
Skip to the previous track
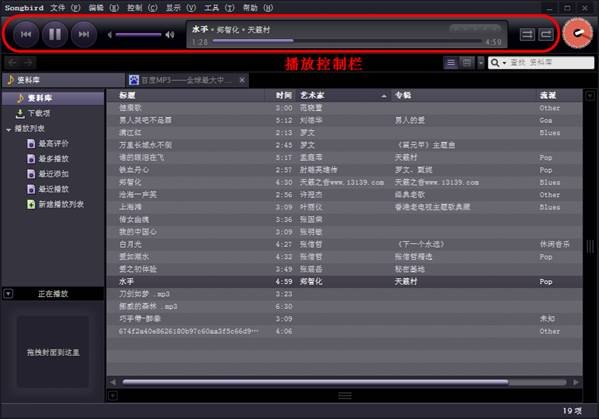(x=26, y=34)
